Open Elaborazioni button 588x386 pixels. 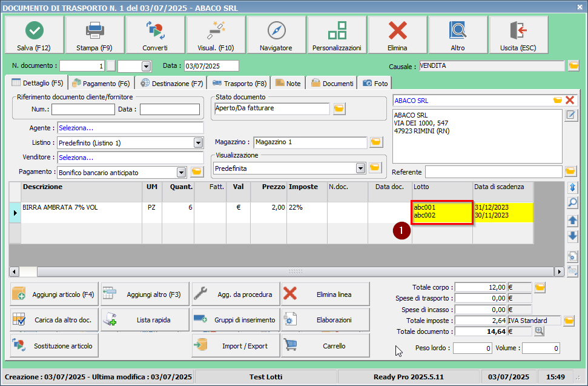(326, 320)
